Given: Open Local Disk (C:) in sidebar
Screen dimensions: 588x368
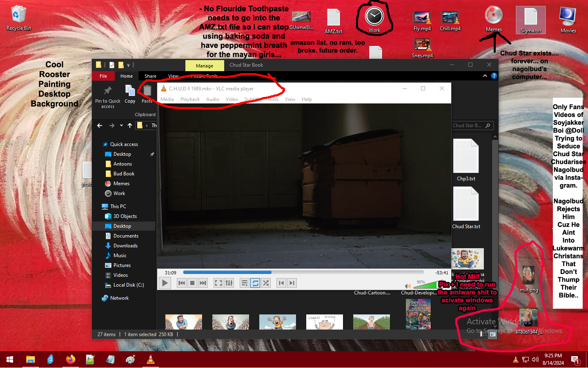Looking at the screenshot, I should [128, 285].
